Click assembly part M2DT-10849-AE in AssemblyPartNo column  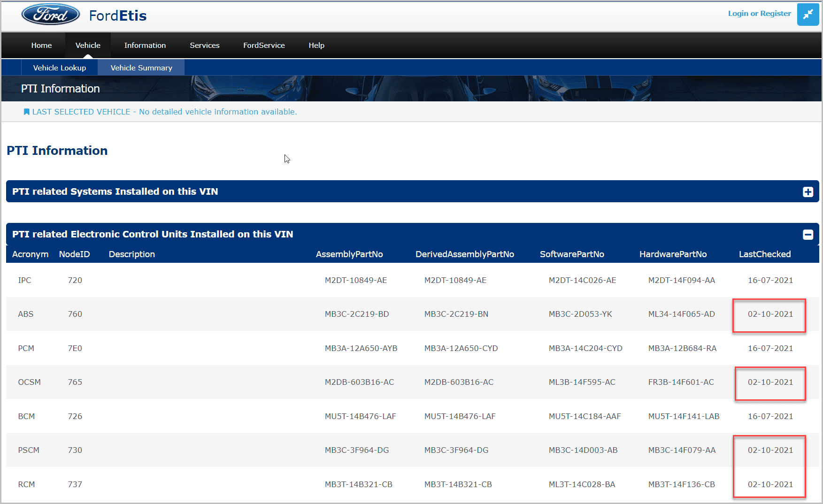pyautogui.click(x=356, y=280)
